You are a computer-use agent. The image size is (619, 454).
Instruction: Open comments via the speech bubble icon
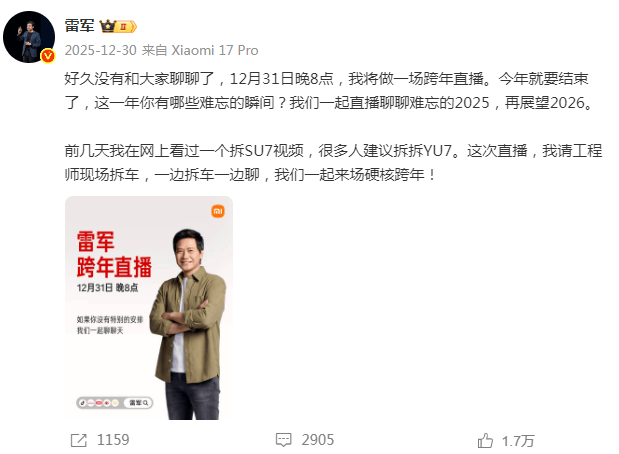(283, 440)
